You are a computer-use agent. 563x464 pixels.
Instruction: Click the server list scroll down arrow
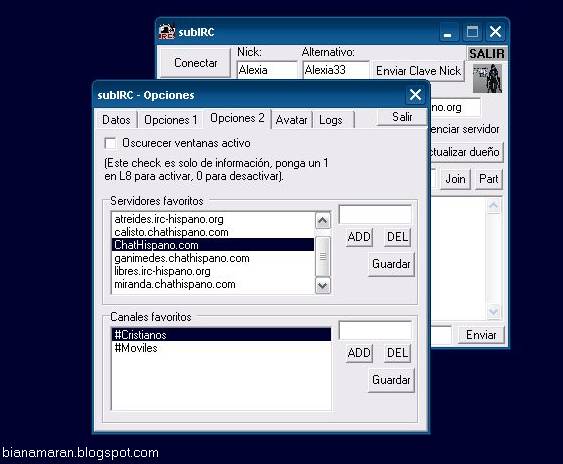323,286
